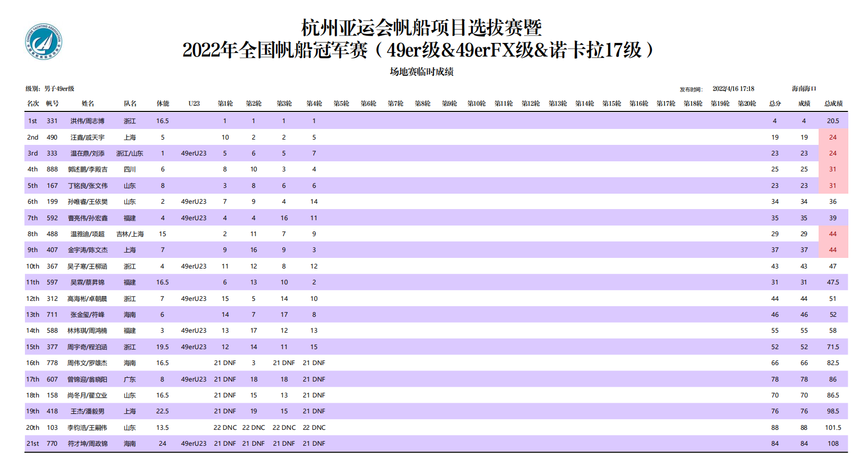Click team name '广东'
The image size is (868, 459).
[x=130, y=379]
